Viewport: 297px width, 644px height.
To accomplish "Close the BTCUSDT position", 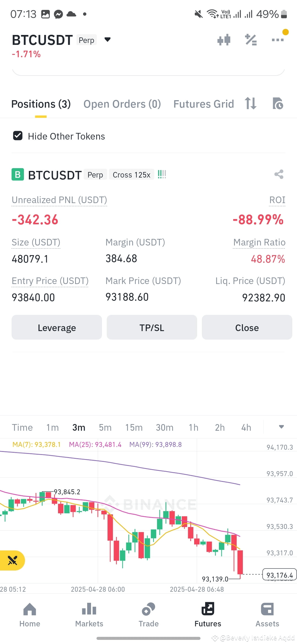I will (x=247, y=327).
